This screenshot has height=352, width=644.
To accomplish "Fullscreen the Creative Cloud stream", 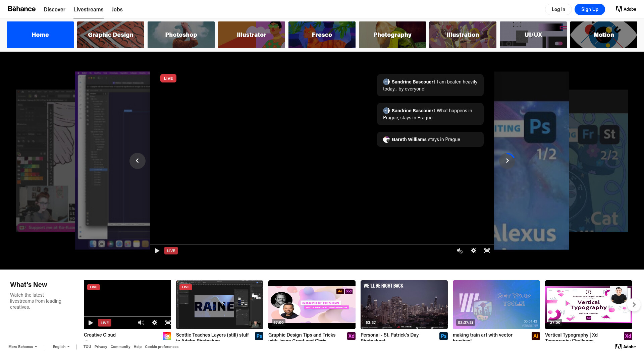I will coord(168,323).
